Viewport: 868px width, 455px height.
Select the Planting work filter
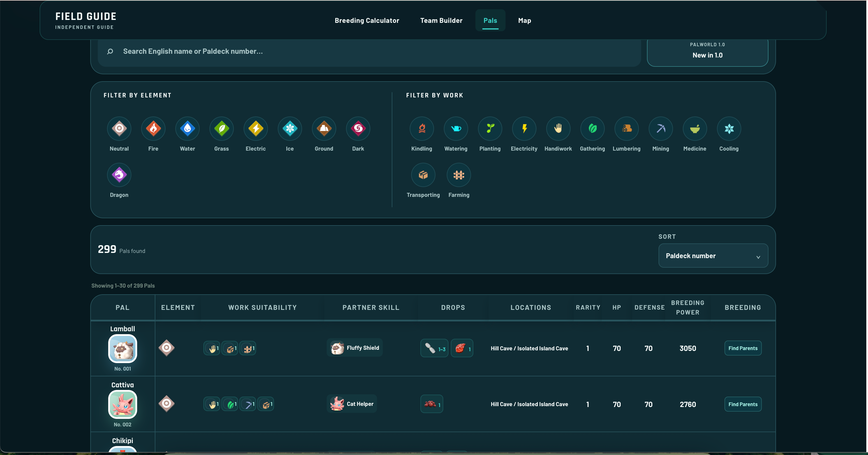490,129
